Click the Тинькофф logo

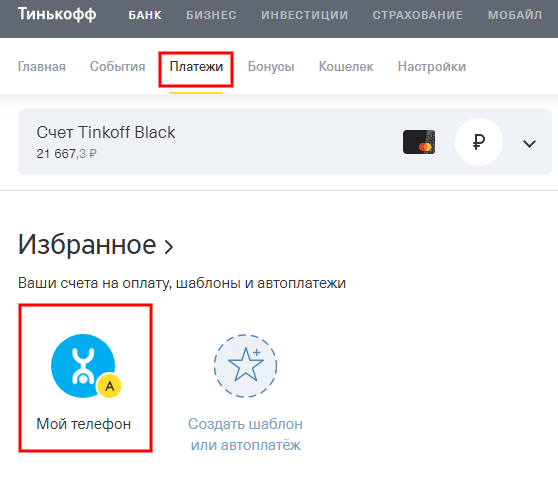pyautogui.click(x=57, y=14)
